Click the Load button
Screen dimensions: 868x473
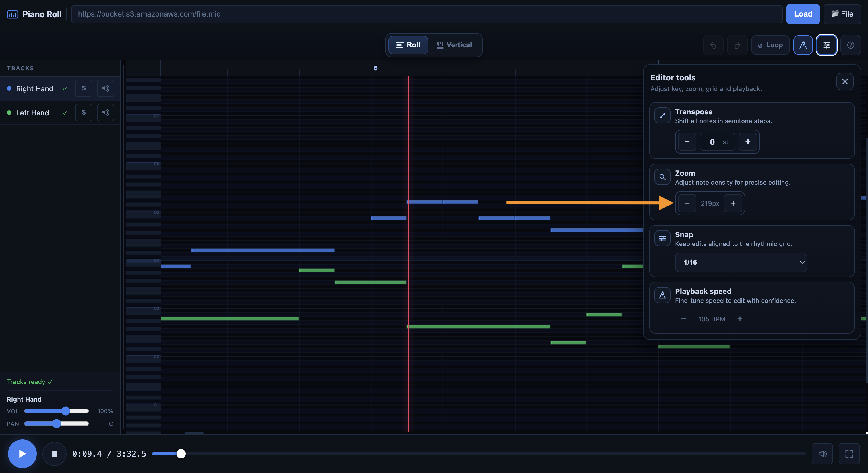click(x=803, y=14)
